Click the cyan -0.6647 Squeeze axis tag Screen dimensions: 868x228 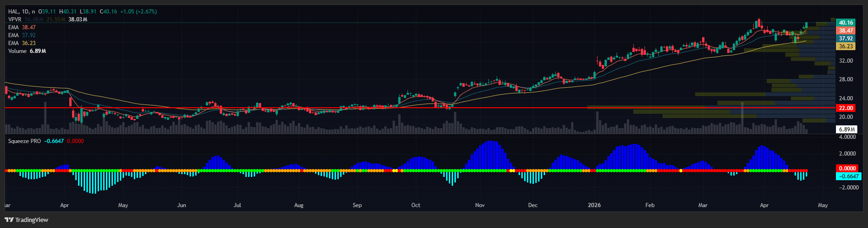848,176
